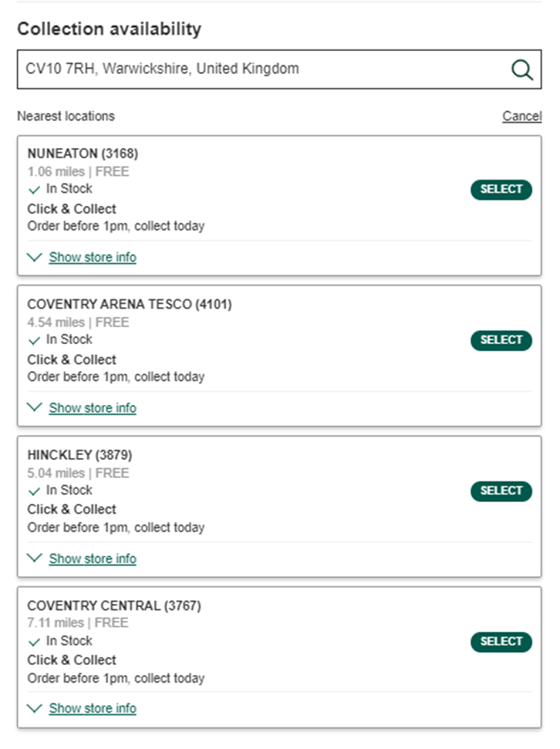The width and height of the screenshot is (560, 749).
Task: Click chevron icon in Coventry Arena Tesco card
Action: 35,407
